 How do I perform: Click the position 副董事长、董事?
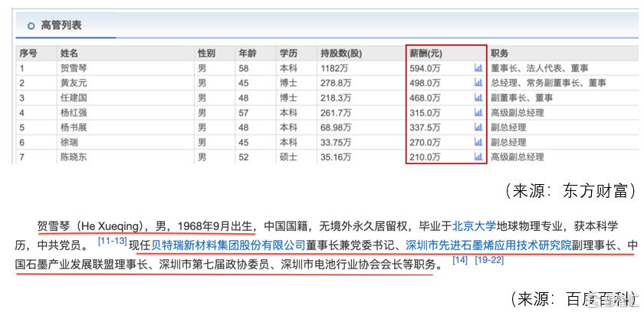[521, 97]
